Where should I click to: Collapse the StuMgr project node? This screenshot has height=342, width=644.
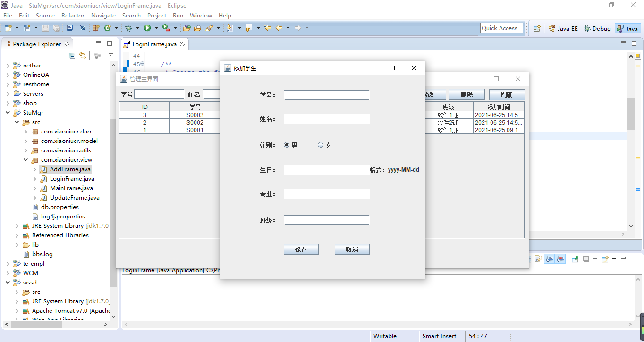[x=8, y=113]
